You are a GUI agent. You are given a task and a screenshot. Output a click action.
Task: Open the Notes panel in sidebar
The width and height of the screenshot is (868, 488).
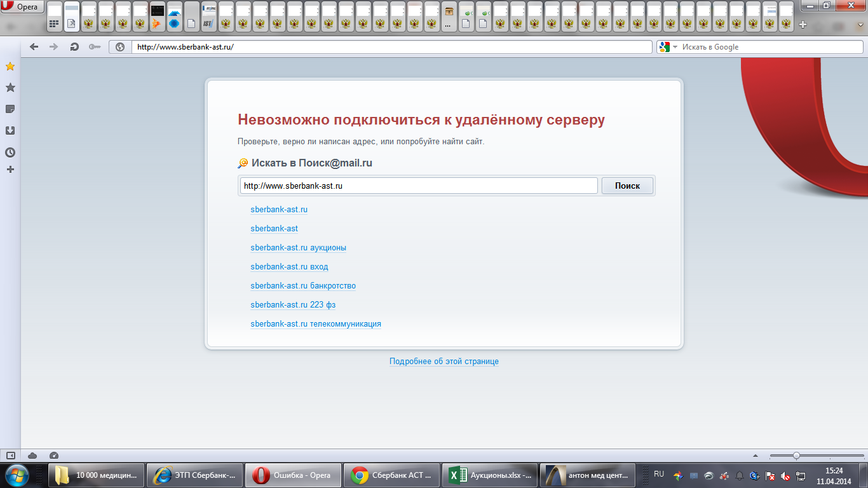[x=10, y=109]
